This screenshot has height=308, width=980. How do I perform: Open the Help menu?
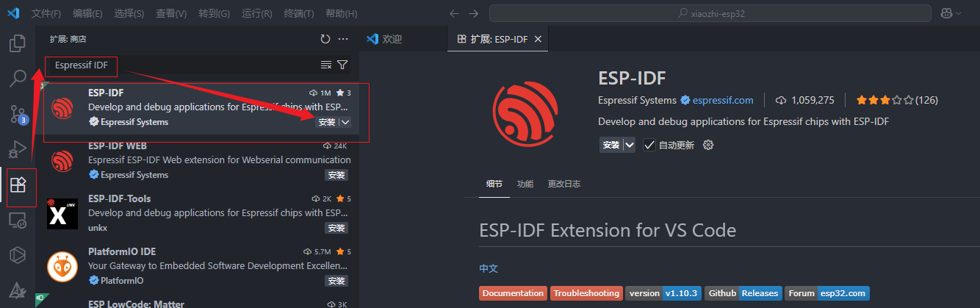point(342,14)
